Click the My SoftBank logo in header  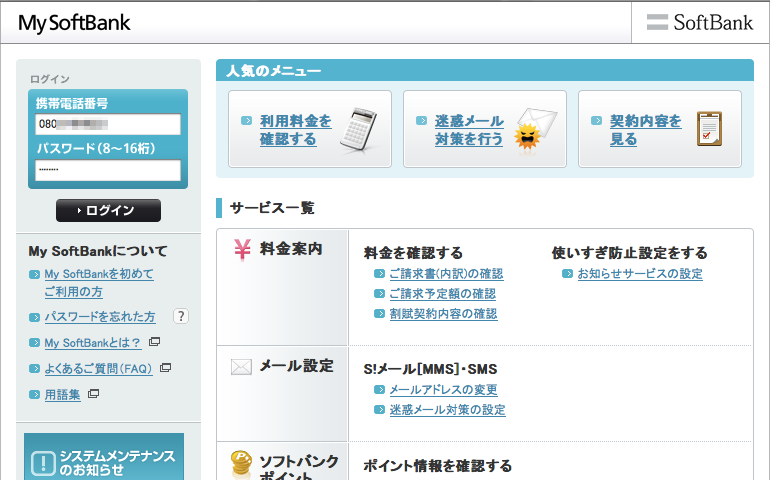pyautogui.click(x=74, y=23)
